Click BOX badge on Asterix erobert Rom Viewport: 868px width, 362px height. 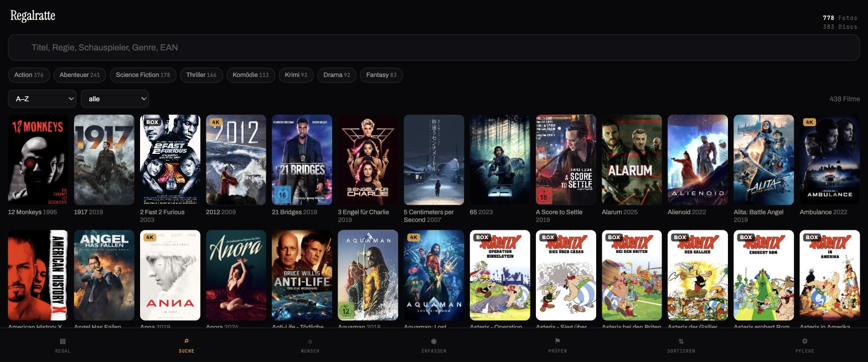pyautogui.click(x=745, y=237)
